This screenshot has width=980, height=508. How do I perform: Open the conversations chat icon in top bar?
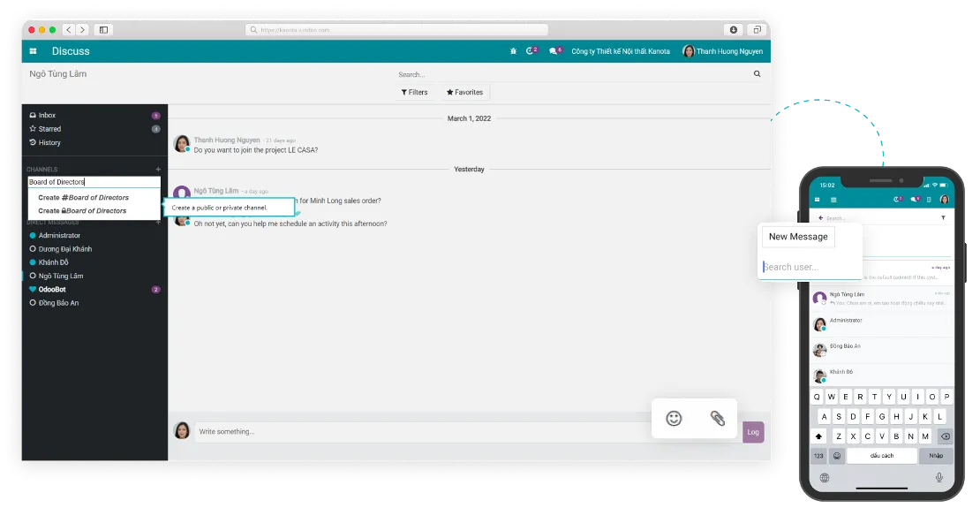tap(555, 50)
